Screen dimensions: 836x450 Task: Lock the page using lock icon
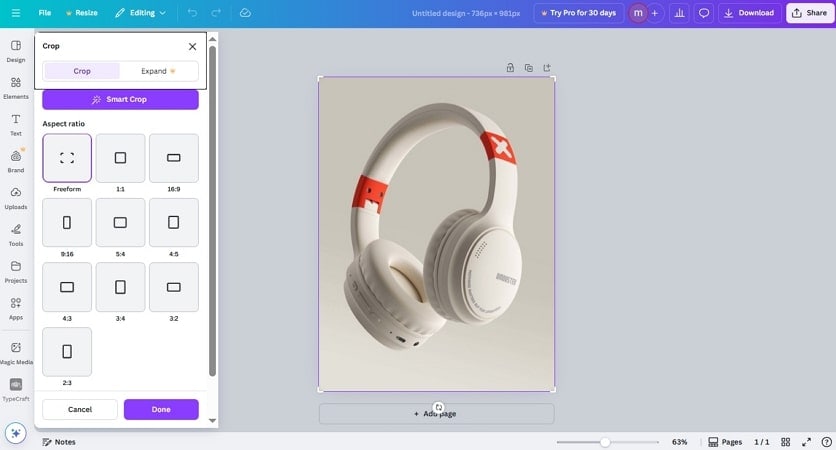tap(510, 68)
